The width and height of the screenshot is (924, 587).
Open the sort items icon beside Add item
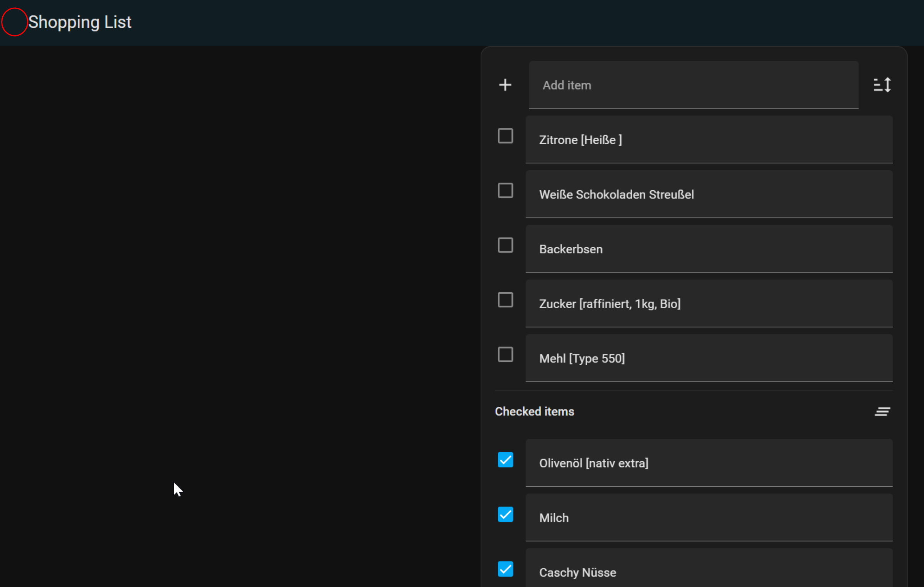pos(882,85)
